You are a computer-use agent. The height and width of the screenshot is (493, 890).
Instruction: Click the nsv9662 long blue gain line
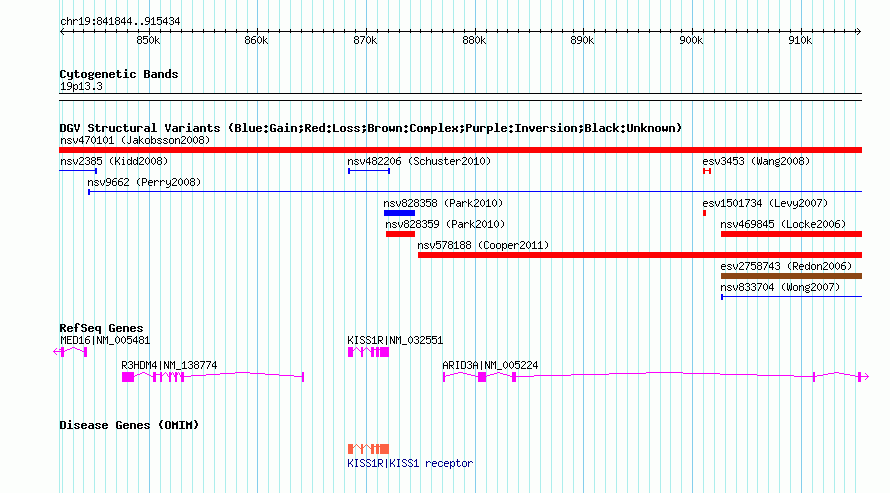pyautogui.click(x=475, y=192)
